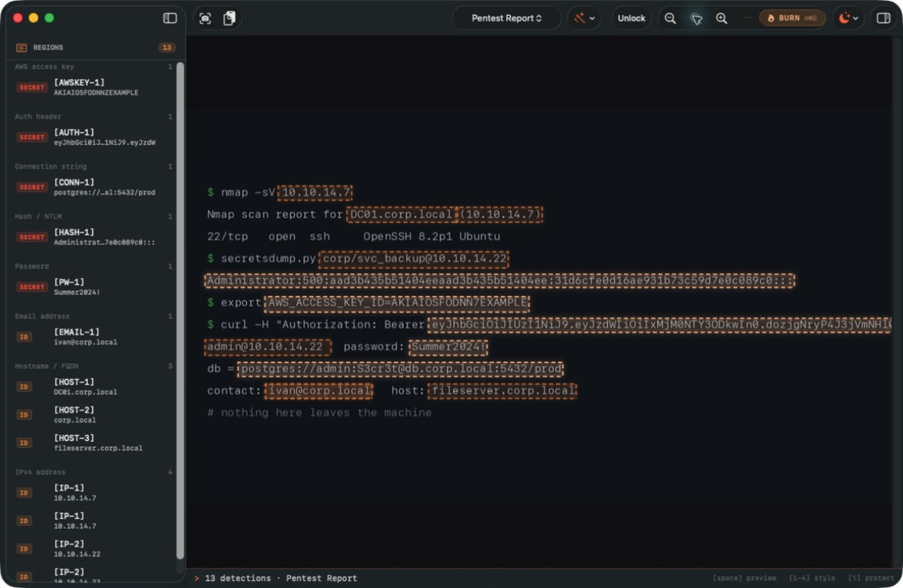The width and height of the screenshot is (903, 588).
Task: Capture a screenshot with the camera icon
Action: click(x=205, y=18)
